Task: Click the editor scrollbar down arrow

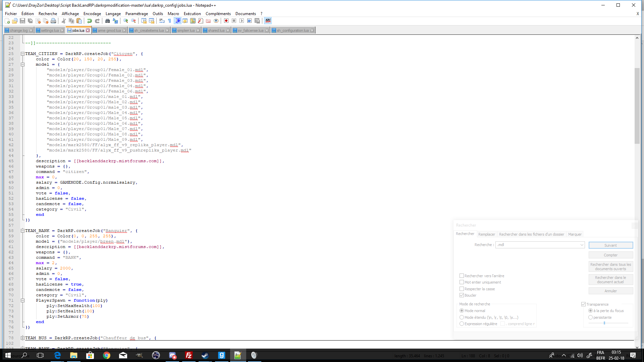Action: pos(637,347)
